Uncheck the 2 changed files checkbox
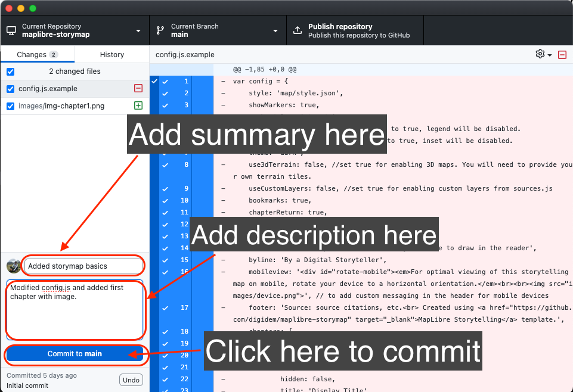This screenshot has height=392, width=573. click(10, 71)
